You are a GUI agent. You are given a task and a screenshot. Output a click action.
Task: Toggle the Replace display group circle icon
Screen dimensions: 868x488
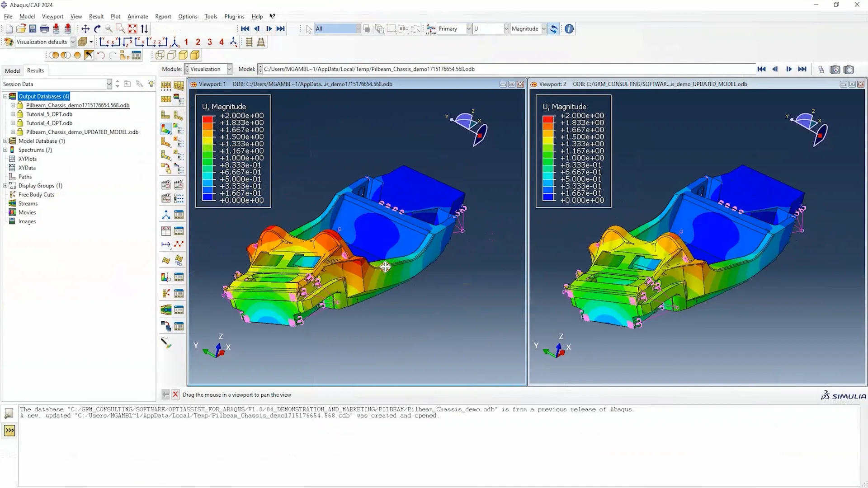77,55
